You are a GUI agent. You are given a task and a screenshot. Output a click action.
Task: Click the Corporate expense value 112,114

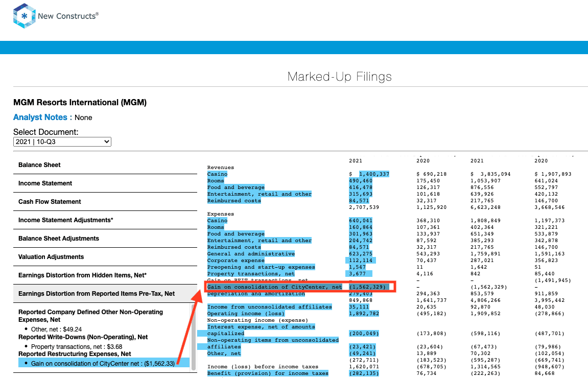360,260
